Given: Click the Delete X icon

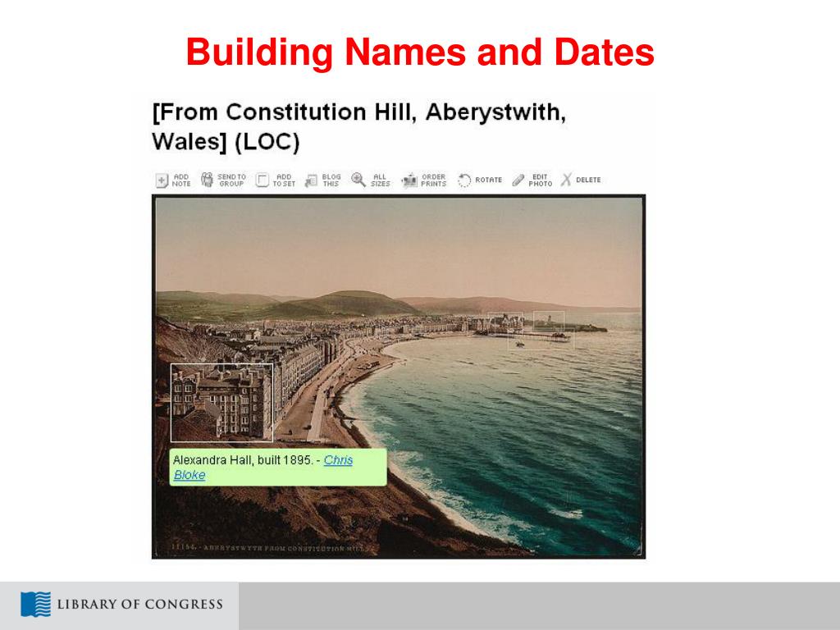Looking at the screenshot, I should pyautogui.click(x=566, y=180).
